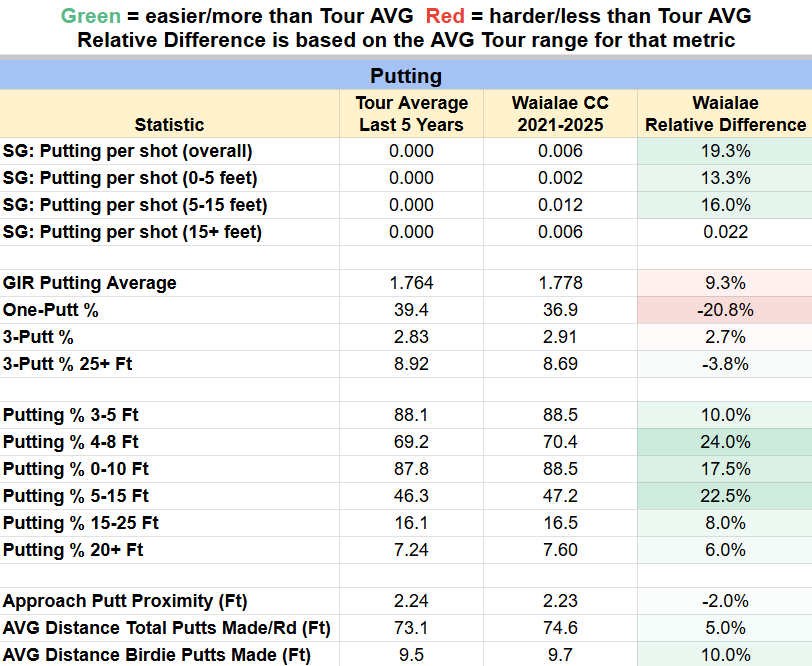
Task: Click the GIR Putting Average label
Action: pyautogui.click(x=90, y=283)
